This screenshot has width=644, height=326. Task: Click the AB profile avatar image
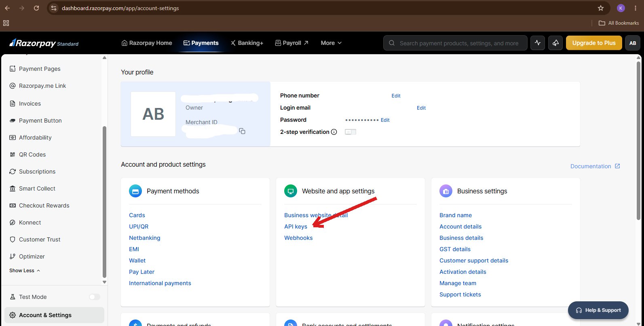(x=153, y=114)
